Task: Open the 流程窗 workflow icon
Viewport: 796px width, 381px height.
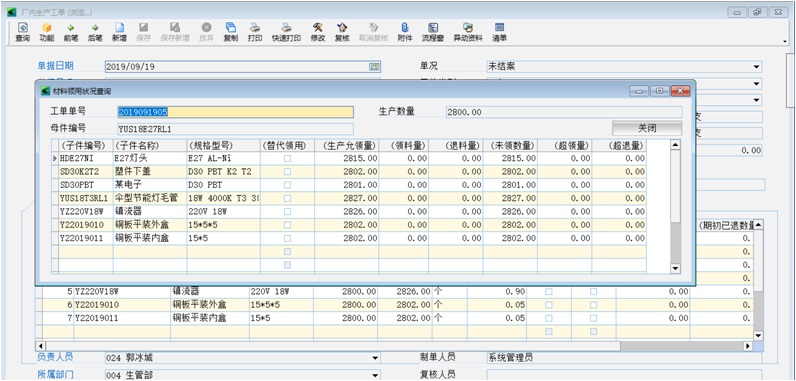Action: pos(433,32)
